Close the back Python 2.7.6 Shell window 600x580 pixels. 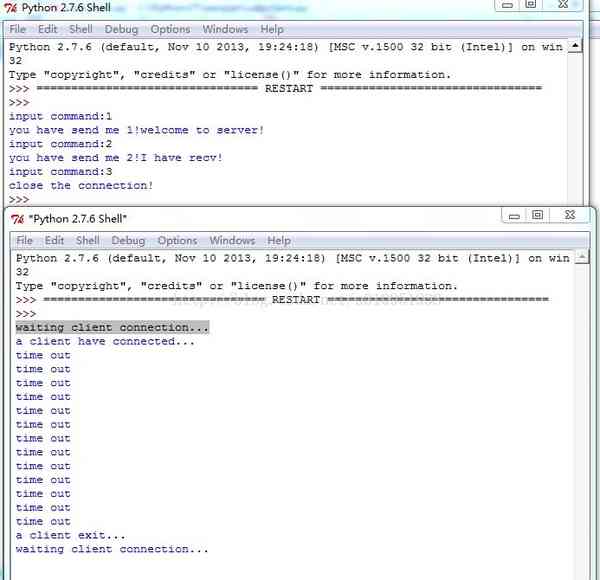tap(563, 5)
